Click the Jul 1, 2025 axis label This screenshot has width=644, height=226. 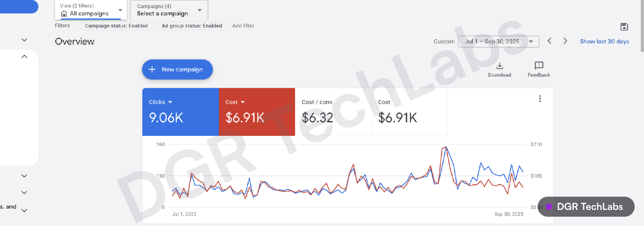point(184,214)
